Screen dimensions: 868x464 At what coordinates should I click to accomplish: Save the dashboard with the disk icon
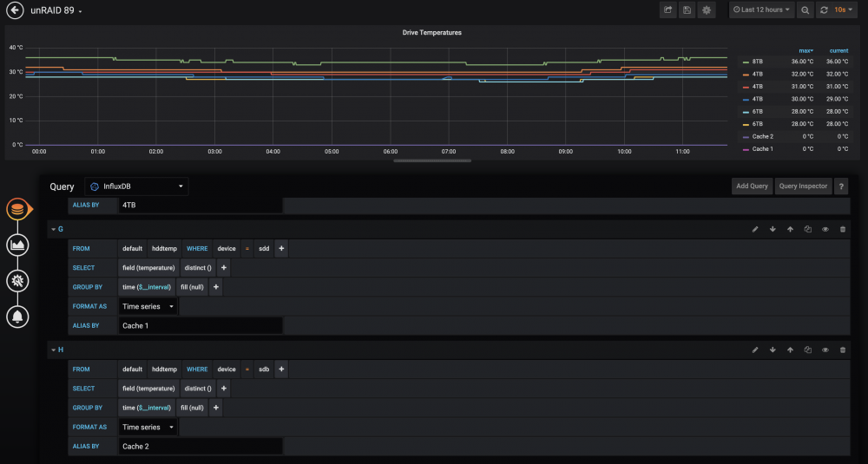point(687,10)
